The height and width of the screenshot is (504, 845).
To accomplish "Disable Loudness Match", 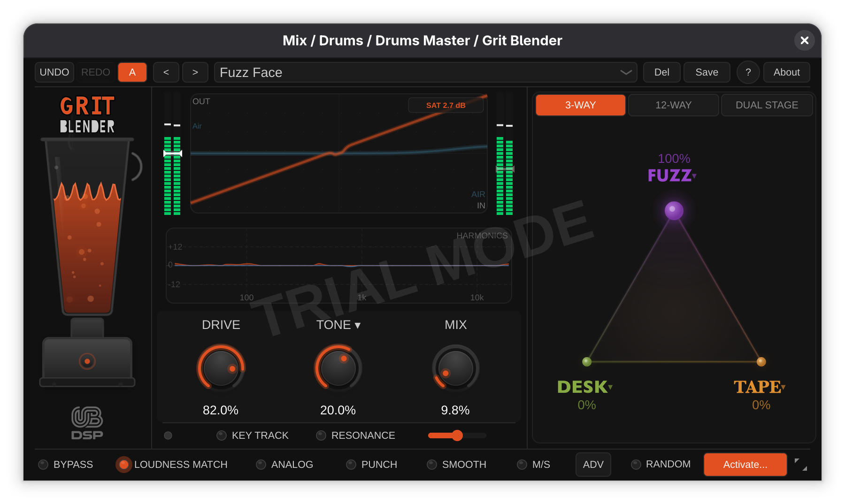I will 124,465.
